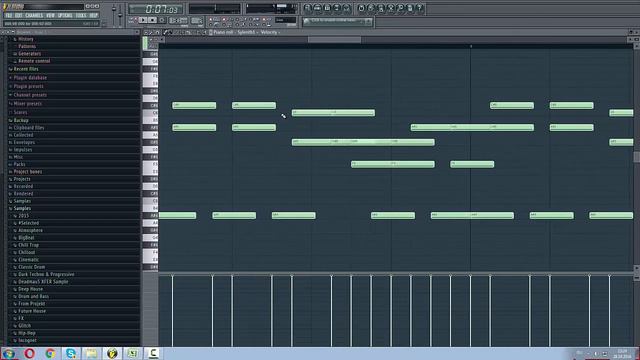Expand the Plugin database folder
The image size is (640, 360).
(x=30, y=78)
